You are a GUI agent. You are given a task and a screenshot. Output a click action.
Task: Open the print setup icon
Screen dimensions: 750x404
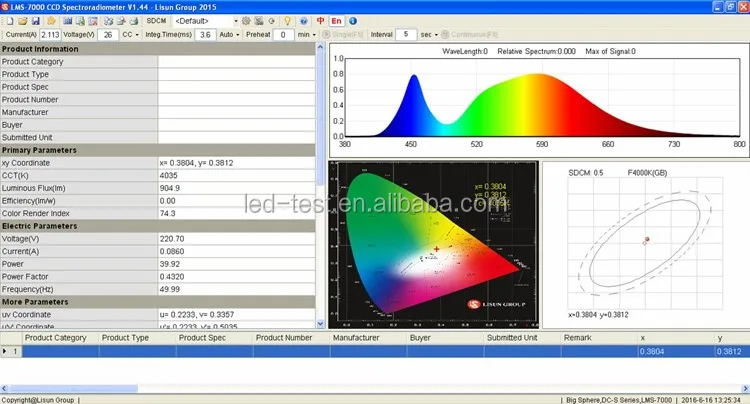pos(109,21)
